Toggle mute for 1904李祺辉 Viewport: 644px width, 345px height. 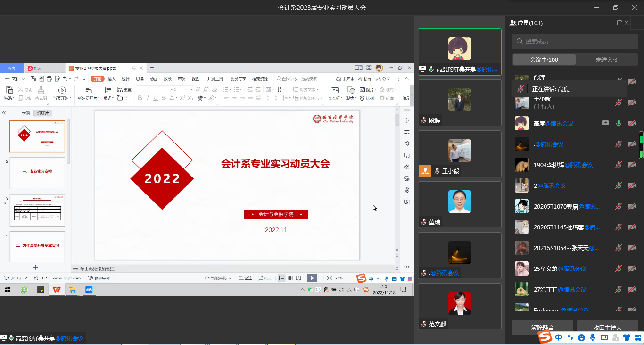(x=619, y=165)
